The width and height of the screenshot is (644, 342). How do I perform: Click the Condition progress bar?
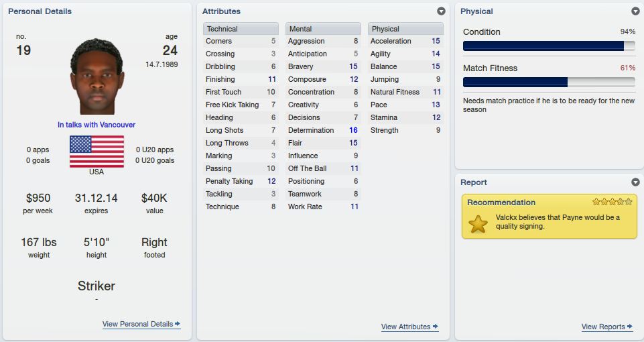pos(549,46)
